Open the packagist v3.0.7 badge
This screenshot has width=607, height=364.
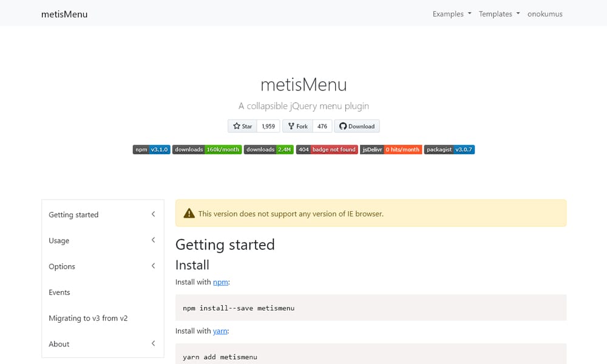449,149
